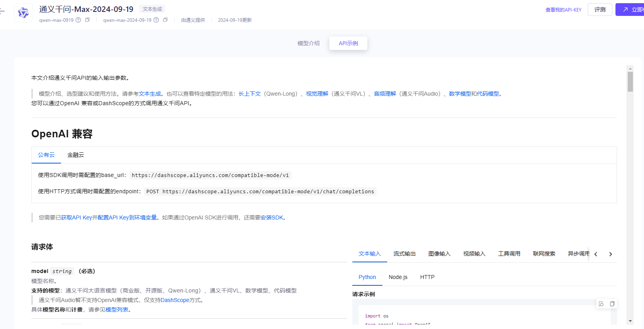The image size is (644, 329).
Task: Open the 安装SDK link
Action: click(x=272, y=218)
